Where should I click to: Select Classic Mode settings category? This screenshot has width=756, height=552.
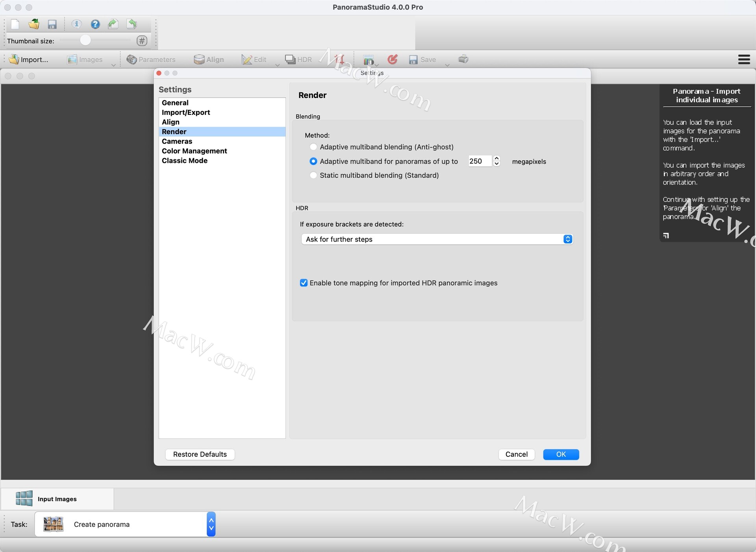[x=222, y=161]
